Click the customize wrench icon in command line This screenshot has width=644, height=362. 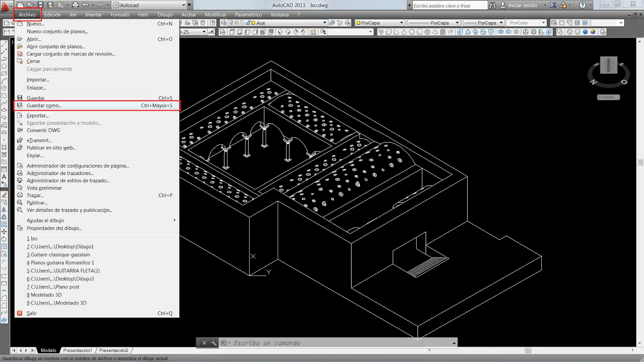(x=214, y=343)
